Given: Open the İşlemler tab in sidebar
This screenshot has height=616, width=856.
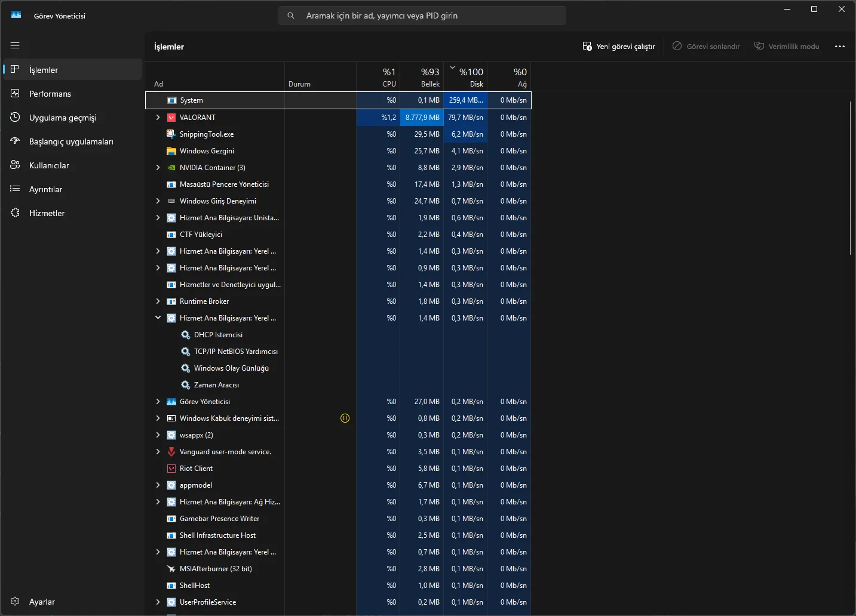Looking at the screenshot, I should point(72,70).
